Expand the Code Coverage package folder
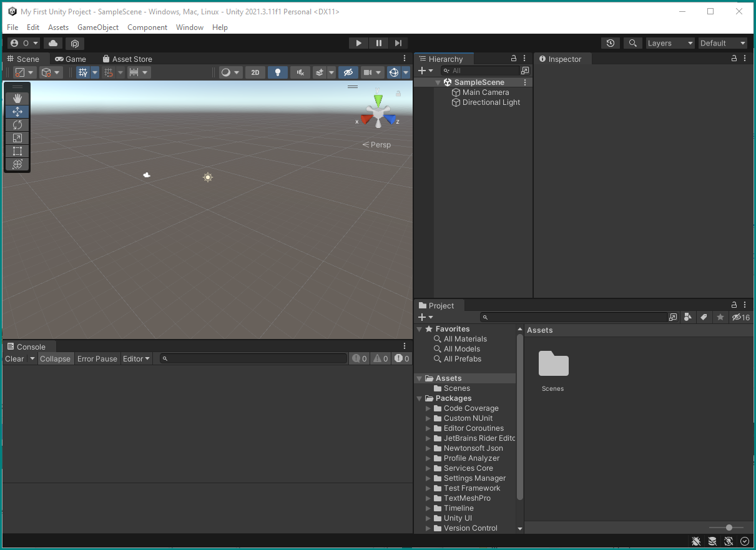This screenshot has height=550, width=756. pos(428,408)
